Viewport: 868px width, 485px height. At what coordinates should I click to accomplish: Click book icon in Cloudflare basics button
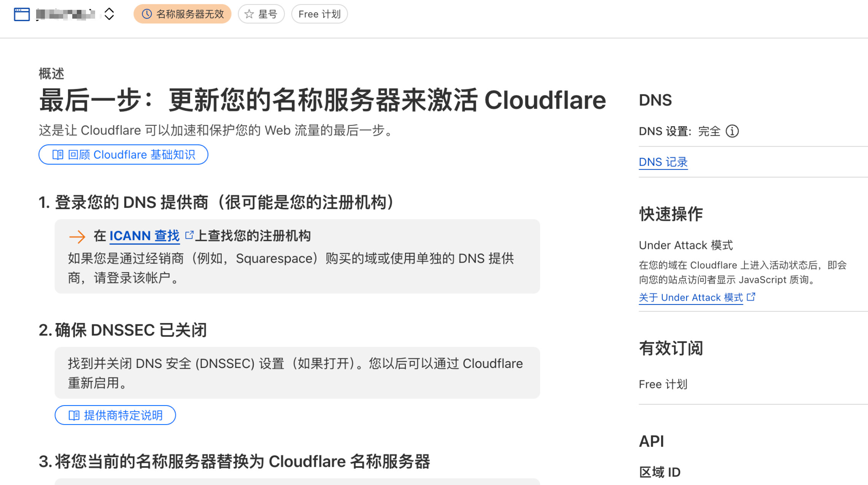point(58,155)
